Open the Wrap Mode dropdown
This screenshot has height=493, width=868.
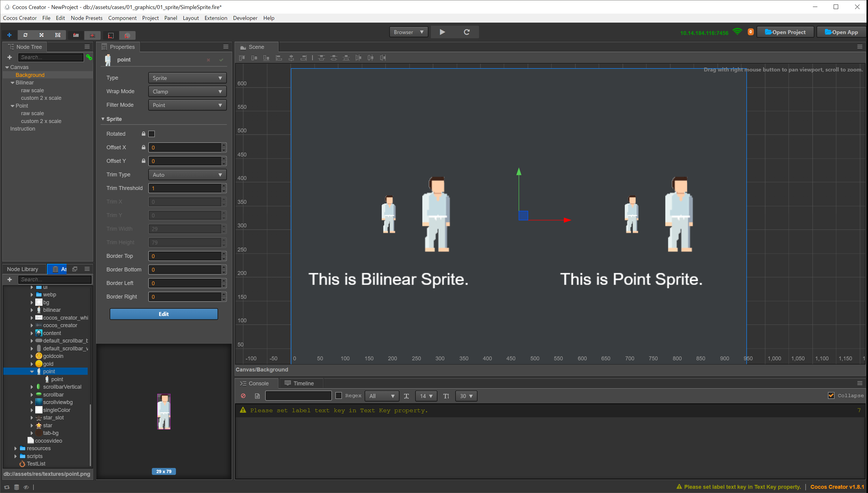click(x=187, y=91)
